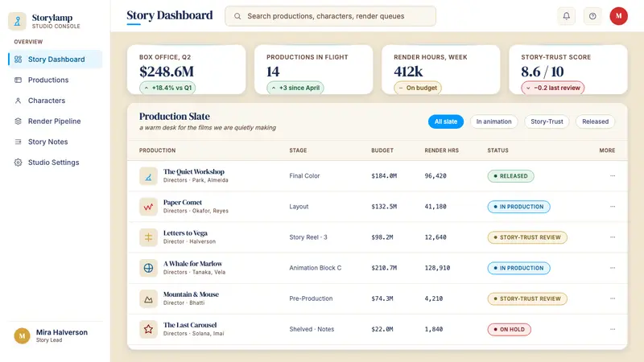Open Story Notes in the sidebar
This screenshot has height=362, width=644.
[x=55, y=142]
